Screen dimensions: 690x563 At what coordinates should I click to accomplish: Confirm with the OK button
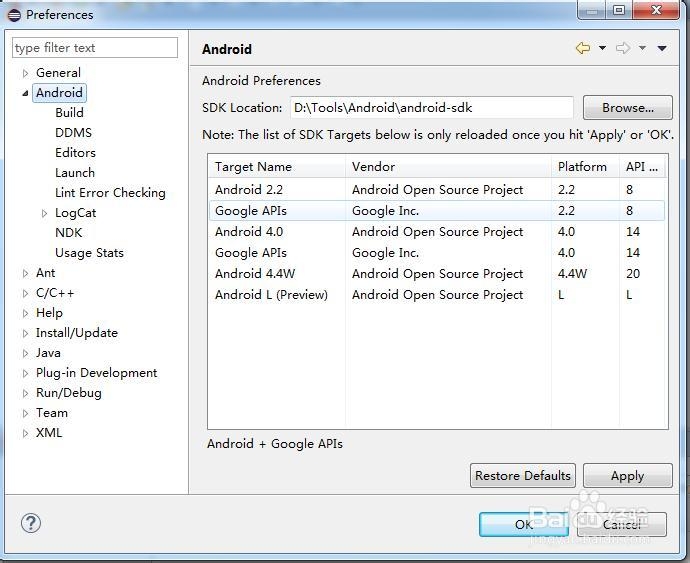(x=524, y=524)
